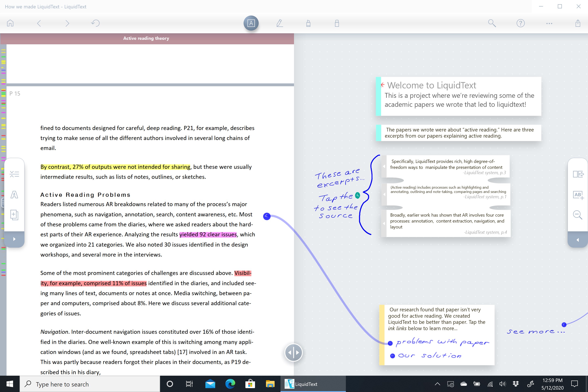588x392 pixels.
Task: Click the Share export icon
Action: pyautogui.click(x=578, y=23)
